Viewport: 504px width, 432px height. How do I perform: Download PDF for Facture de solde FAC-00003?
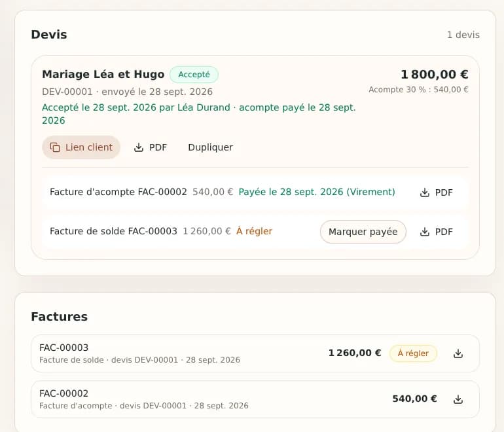pyautogui.click(x=436, y=232)
